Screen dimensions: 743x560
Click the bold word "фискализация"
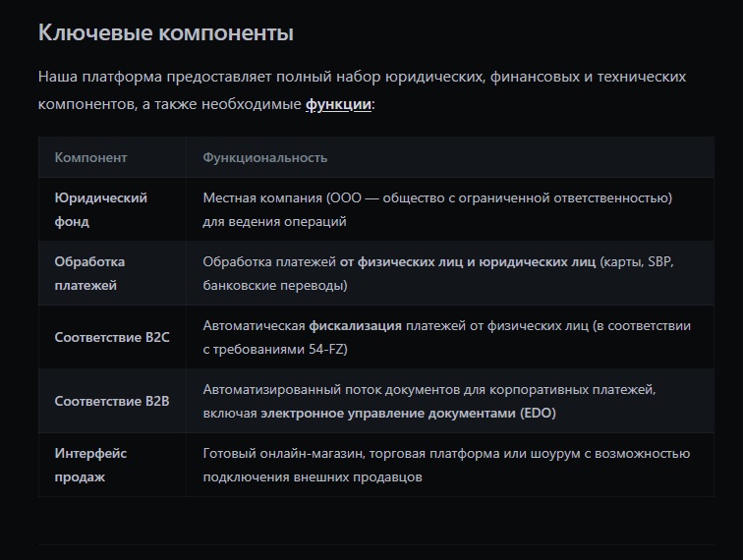tap(355, 325)
